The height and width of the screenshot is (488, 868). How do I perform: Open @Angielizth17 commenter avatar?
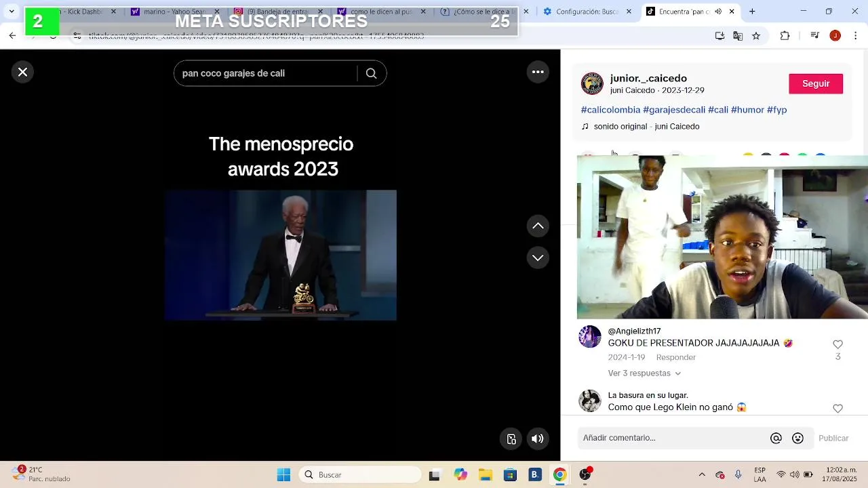pos(590,337)
